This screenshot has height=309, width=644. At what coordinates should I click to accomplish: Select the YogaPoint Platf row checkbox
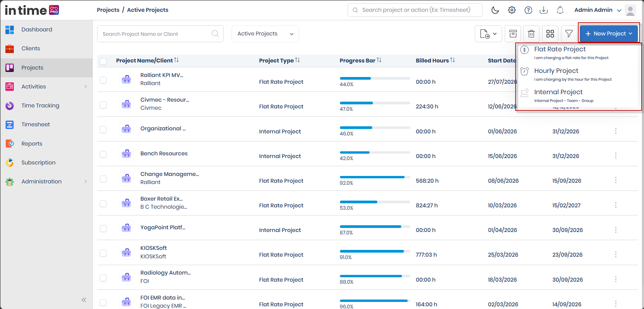click(103, 229)
